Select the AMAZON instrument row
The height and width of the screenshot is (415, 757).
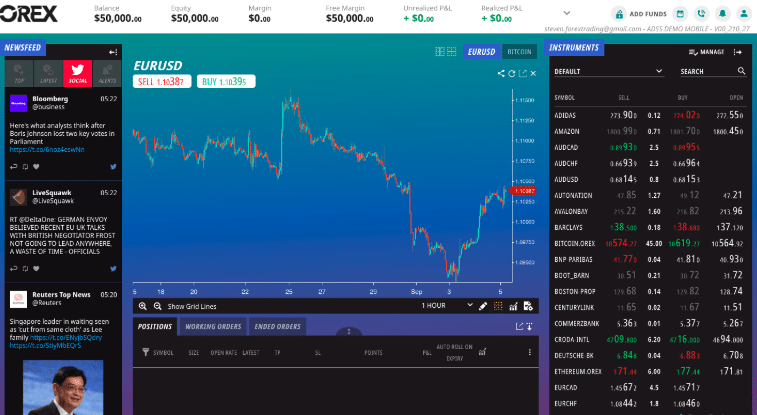(x=650, y=131)
